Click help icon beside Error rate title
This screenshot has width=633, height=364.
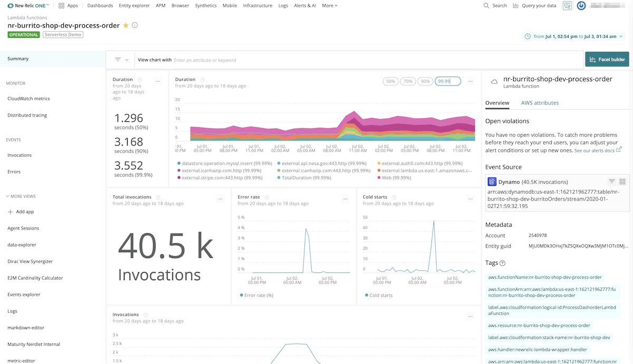(x=266, y=197)
